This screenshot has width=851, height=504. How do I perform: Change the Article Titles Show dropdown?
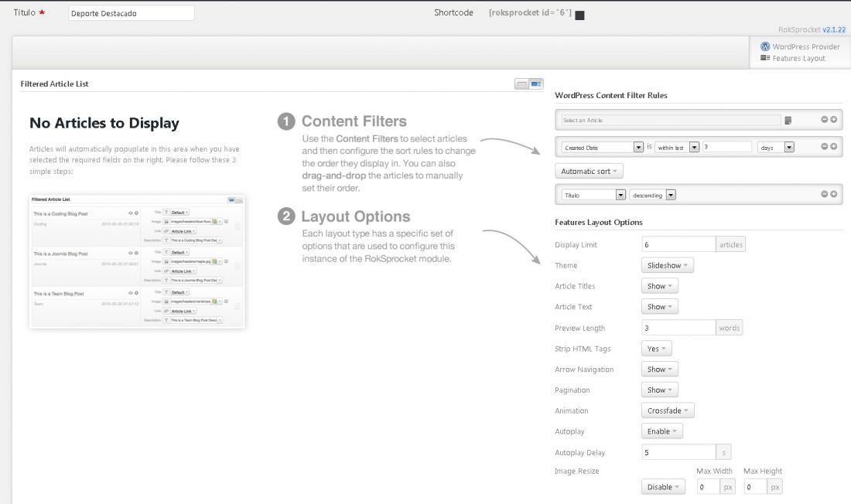point(659,286)
